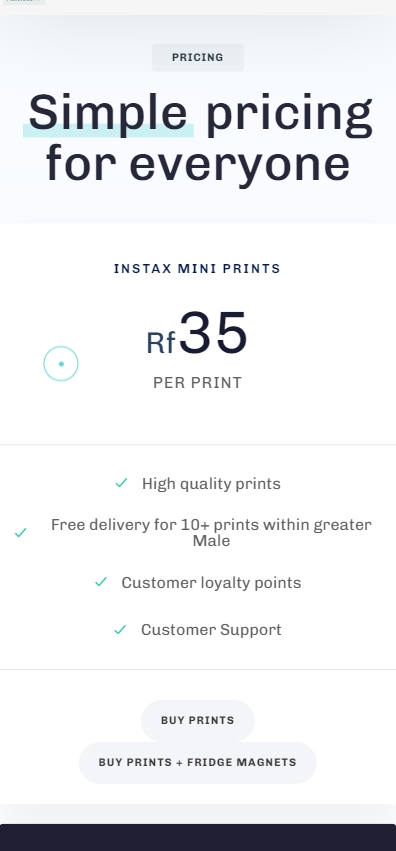Click the Free delivery for 10+ prints text
The width and height of the screenshot is (396, 851).
[212, 532]
